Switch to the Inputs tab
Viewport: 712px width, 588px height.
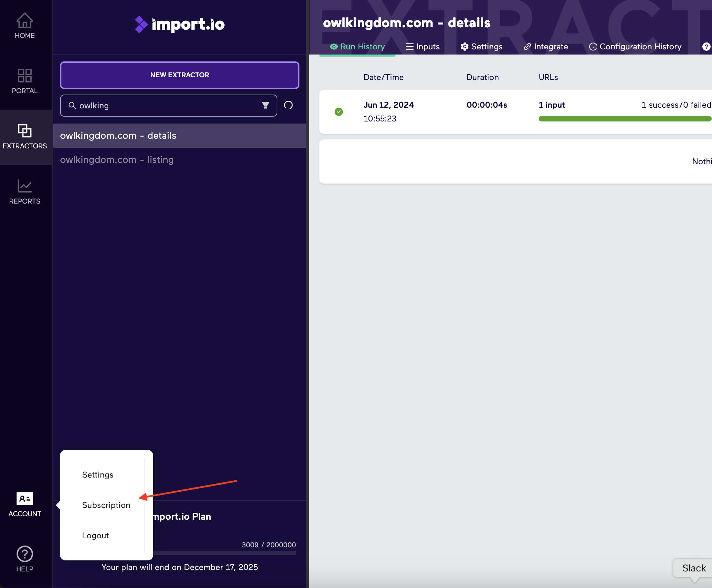(422, 46)
